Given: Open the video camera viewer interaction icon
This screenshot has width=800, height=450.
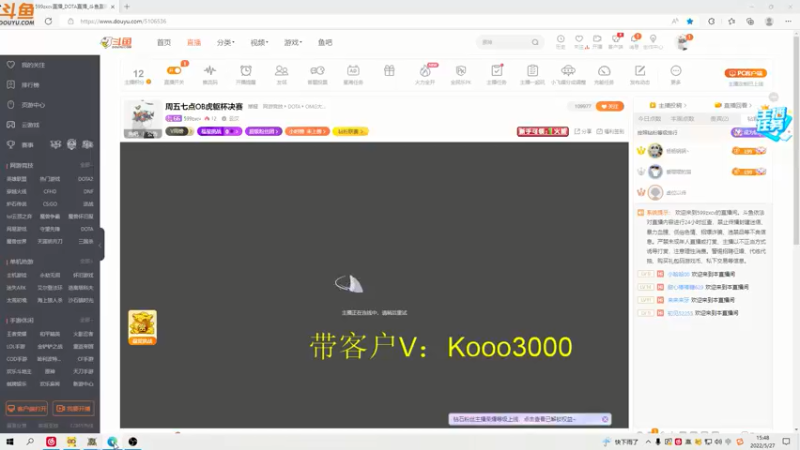Looking at the screenshot, I should (x=317, y=70).
